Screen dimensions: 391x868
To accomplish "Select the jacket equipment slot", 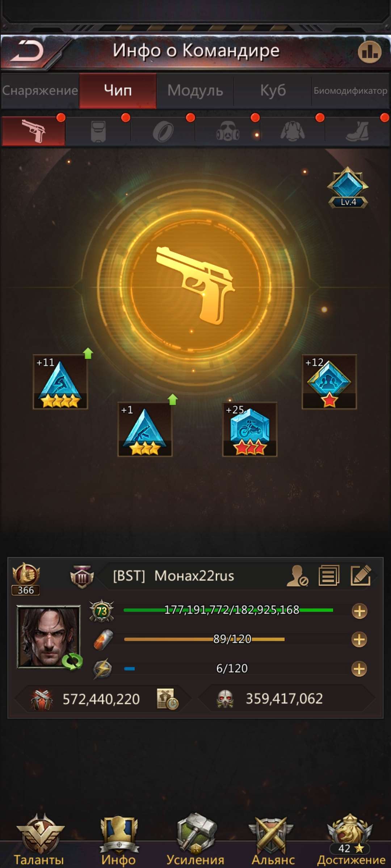I will (x=293, y=131).
